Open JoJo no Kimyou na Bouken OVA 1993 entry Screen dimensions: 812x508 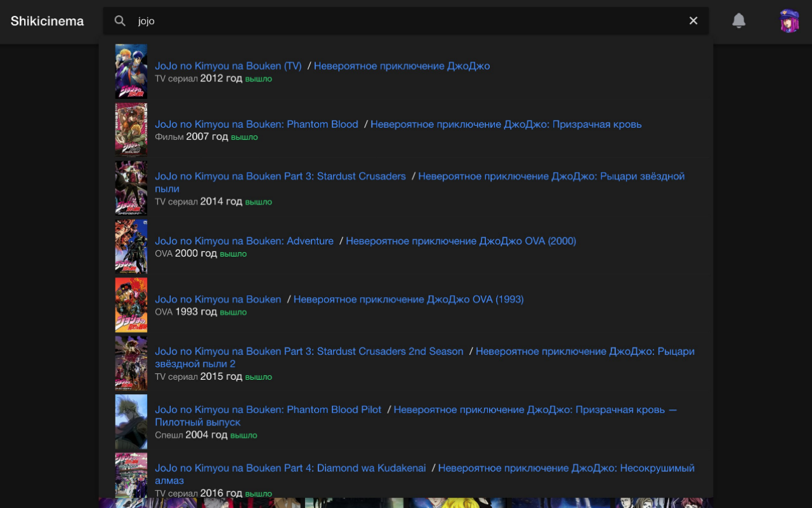pos(218,300)
